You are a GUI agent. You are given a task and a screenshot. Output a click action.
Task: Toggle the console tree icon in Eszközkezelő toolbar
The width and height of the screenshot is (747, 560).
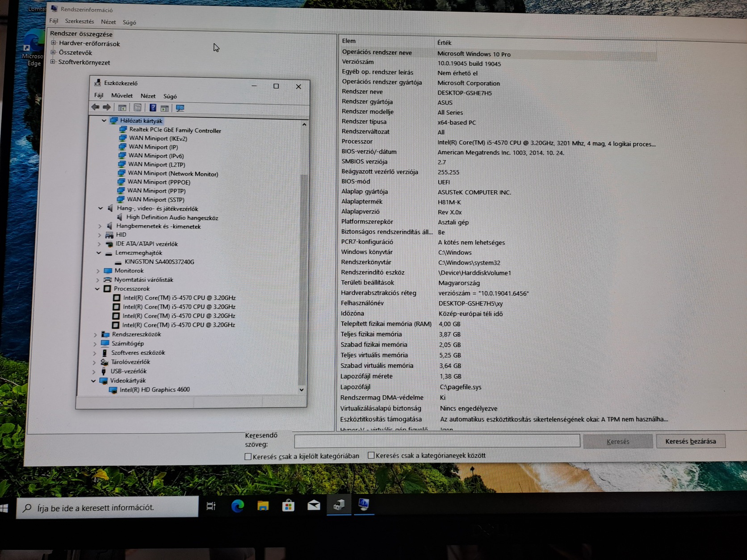coord(122,108)
